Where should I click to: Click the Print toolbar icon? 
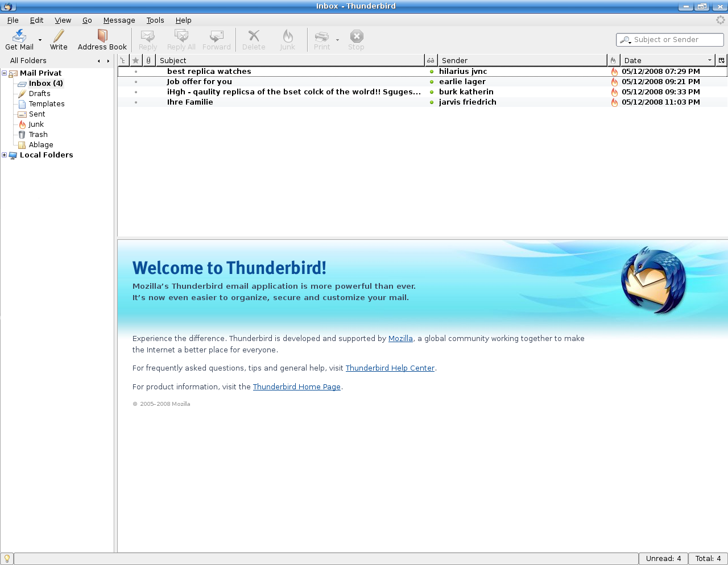click(x=322, y=36)
